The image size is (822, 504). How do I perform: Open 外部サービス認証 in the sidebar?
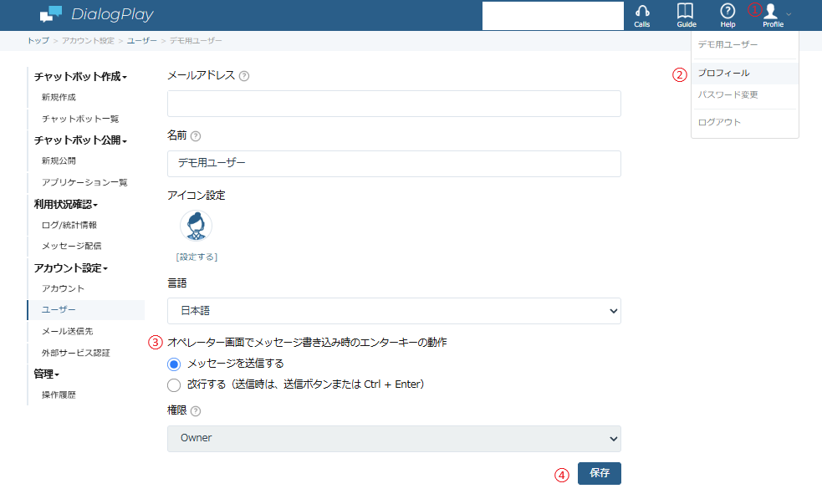75,353
